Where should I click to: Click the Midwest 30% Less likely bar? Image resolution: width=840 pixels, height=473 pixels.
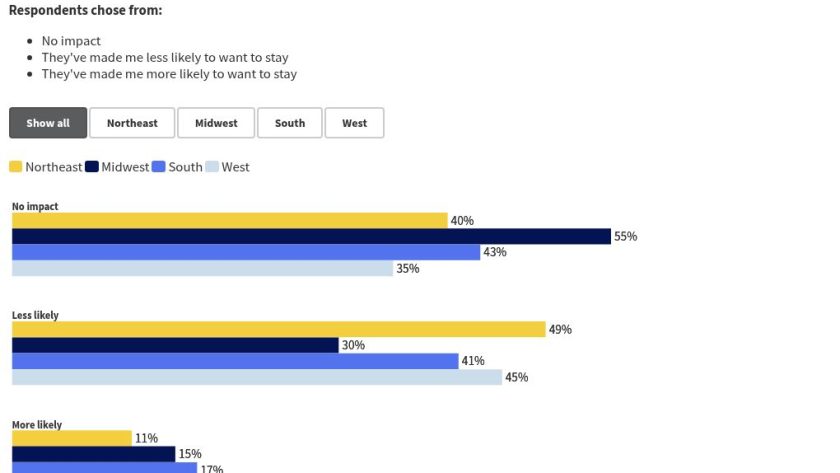click(x=175, y=345)
